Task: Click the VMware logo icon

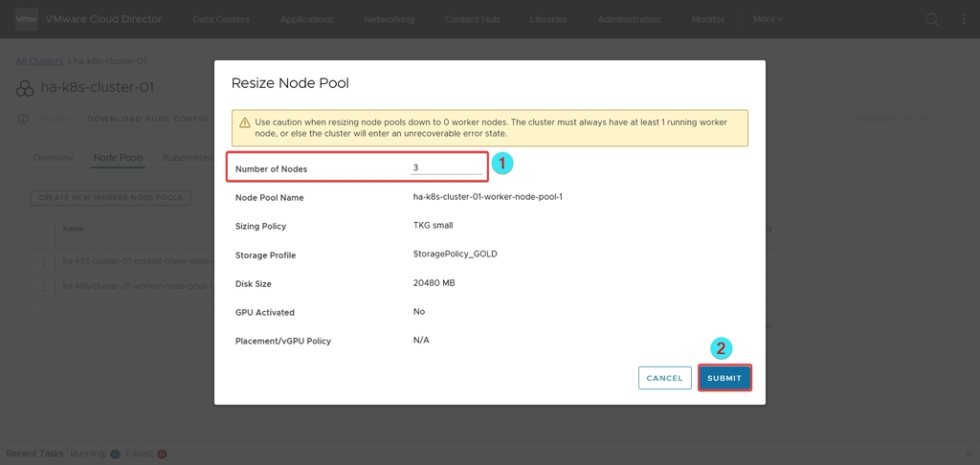Action: 27,19
